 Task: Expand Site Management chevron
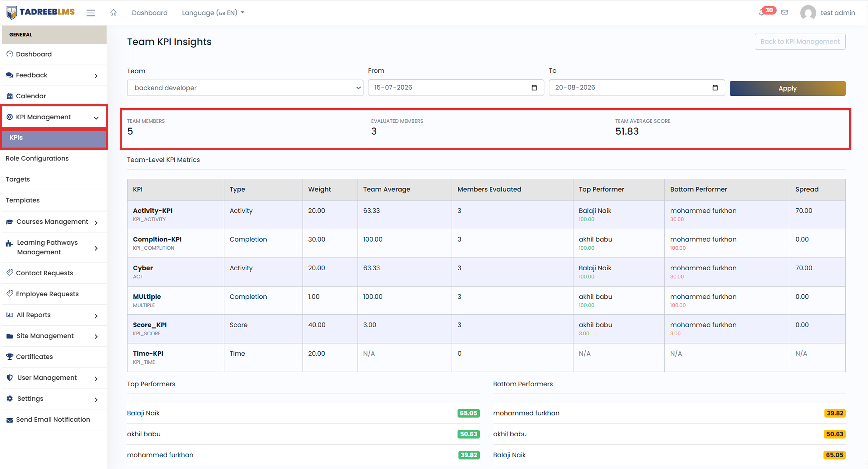click(96, 336)
